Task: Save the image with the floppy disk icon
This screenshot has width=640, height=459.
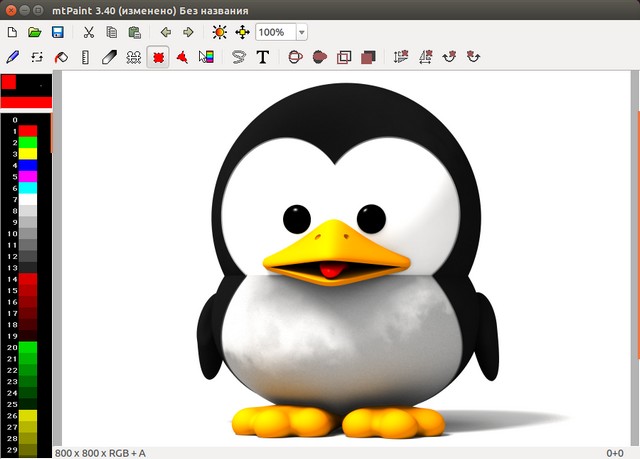Action: click(58, 32)
